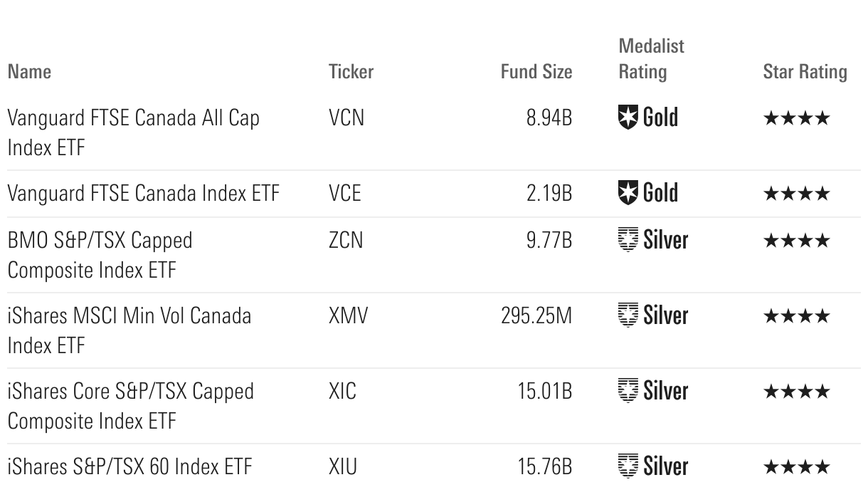Open Vanguard FTSE Canada Index ETF
The image size is (868, 497).
click(x=143, y=193)
